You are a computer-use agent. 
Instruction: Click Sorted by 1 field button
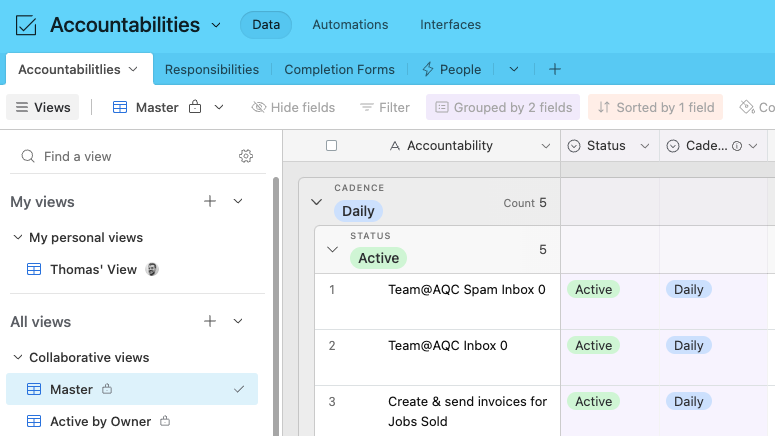click(655, 107)
